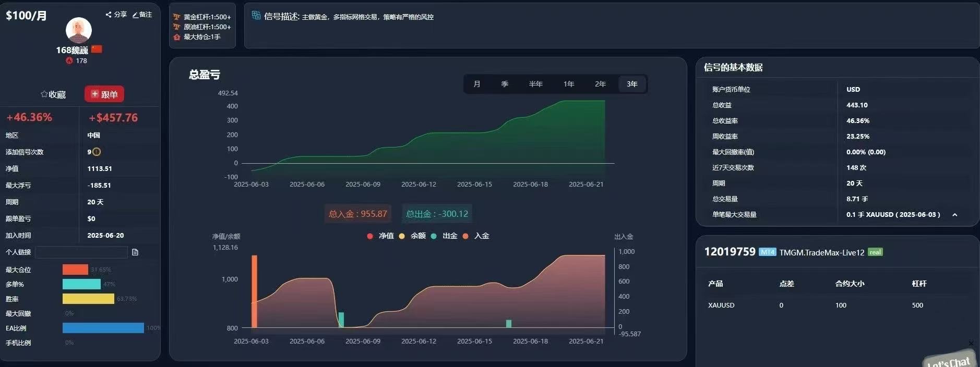
Task: Click the XAUUSD product row
Action: [x=837, y=305]
